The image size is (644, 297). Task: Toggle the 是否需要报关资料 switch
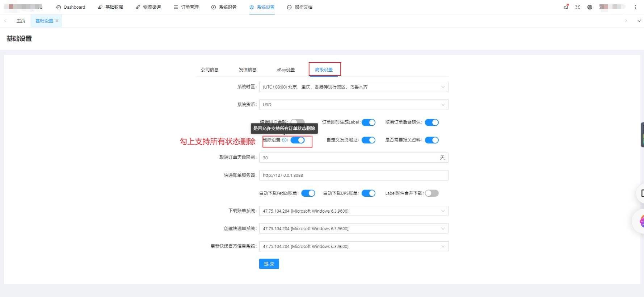(432, 140)
